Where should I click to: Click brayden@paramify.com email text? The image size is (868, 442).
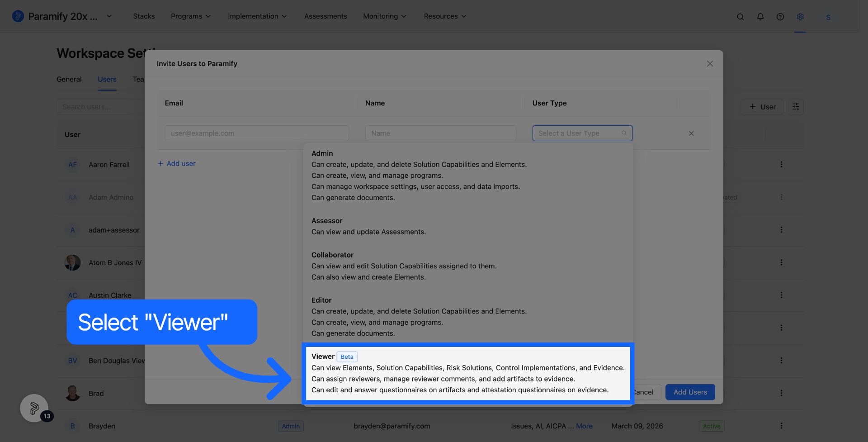tap(392, 426)
